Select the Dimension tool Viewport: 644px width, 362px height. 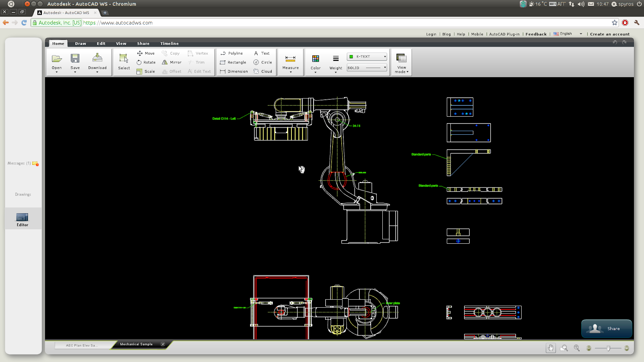[x=234, y=72]
